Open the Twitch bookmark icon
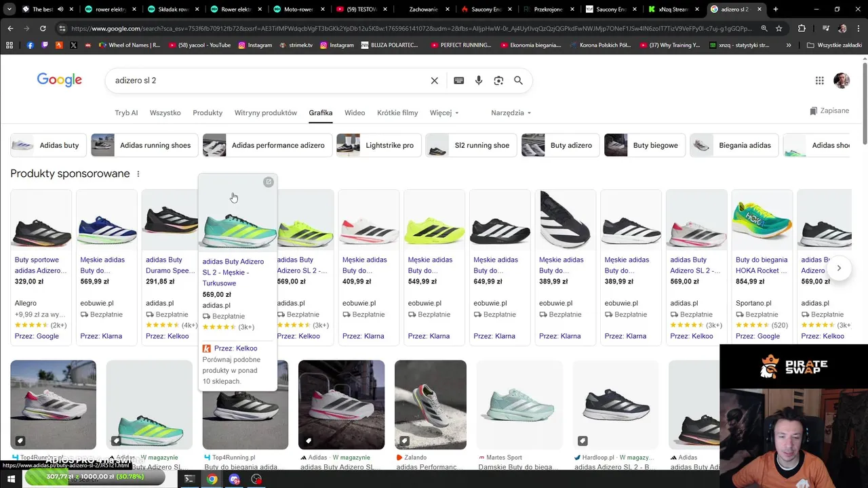Viewport: 868px width, 488px height. point(45,45)
